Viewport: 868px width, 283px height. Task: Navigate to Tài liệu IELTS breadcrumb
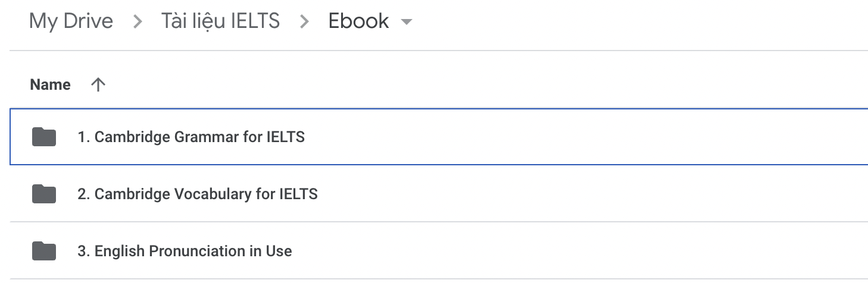[x=220, y=21]
